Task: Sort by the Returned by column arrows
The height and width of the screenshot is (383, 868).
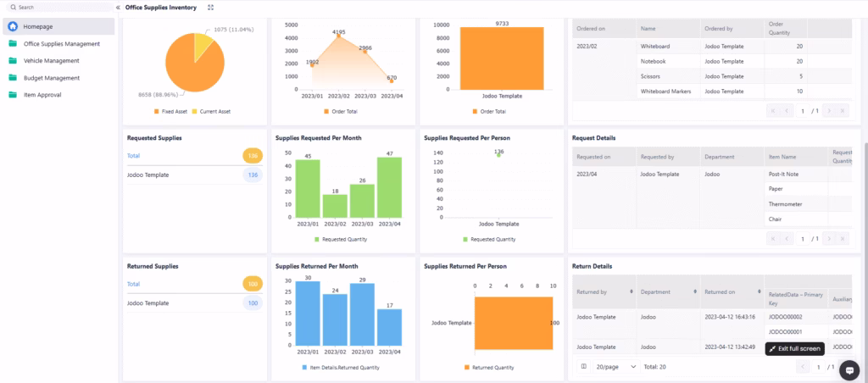Action: [632, 291]
